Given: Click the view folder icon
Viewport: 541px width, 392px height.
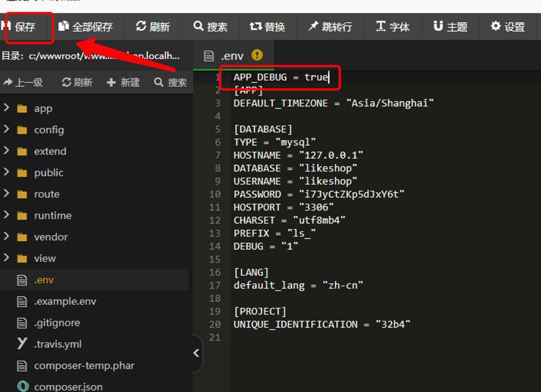Looking at the screenshot, I should (22, 259).
